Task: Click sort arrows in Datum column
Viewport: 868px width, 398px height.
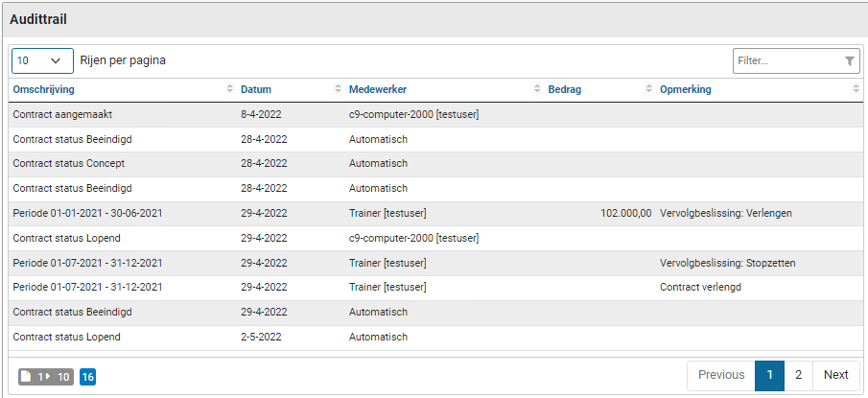Action: [338, 89]
